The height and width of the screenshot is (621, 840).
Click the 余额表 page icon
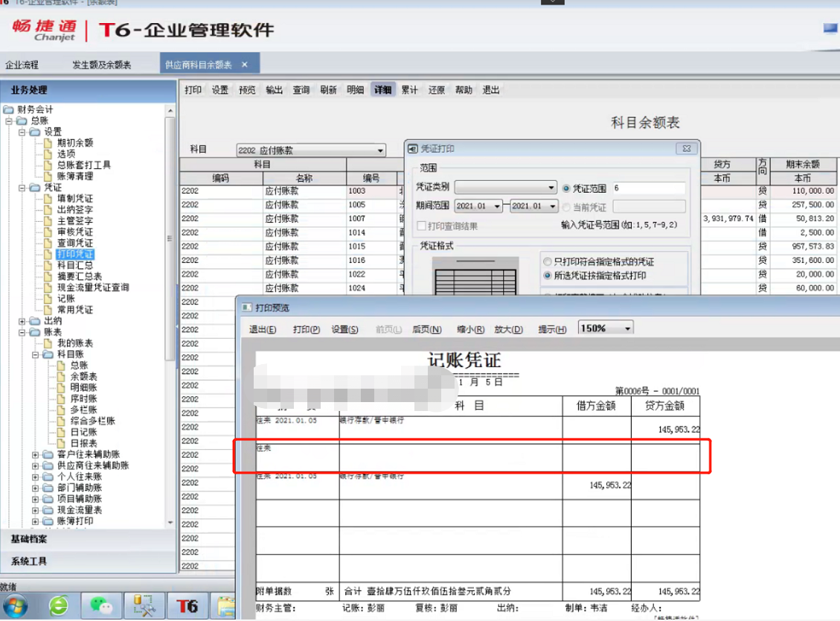(x=61, y=377)
